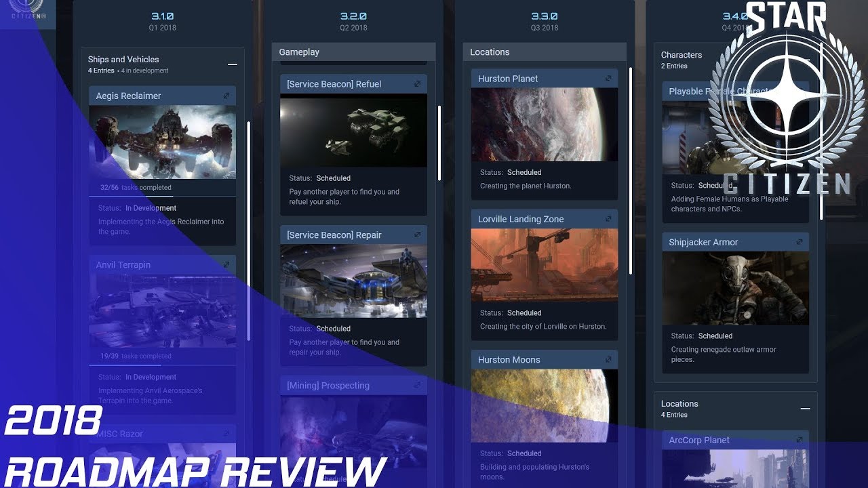Open the Anvil Terrapin card title
868x488 pixels.
(x=123, y=265)
